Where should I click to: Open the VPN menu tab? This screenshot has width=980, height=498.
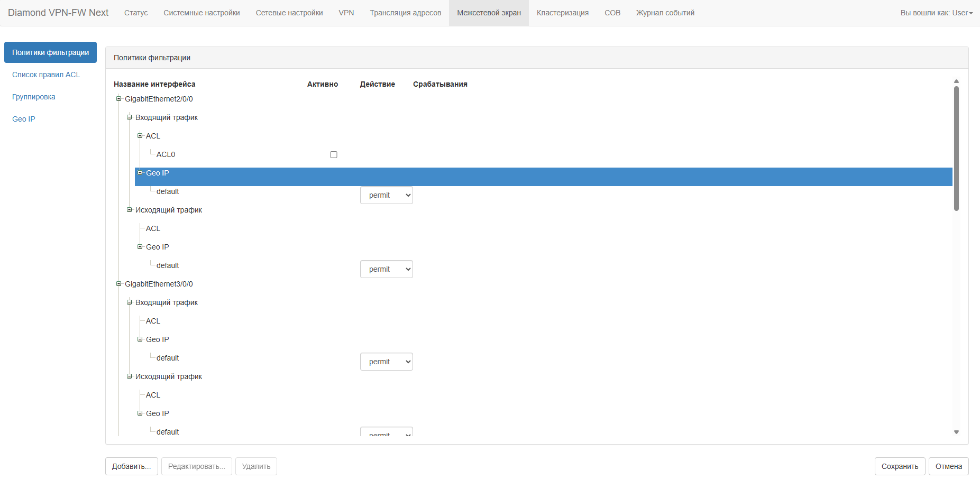click(346, 13)
